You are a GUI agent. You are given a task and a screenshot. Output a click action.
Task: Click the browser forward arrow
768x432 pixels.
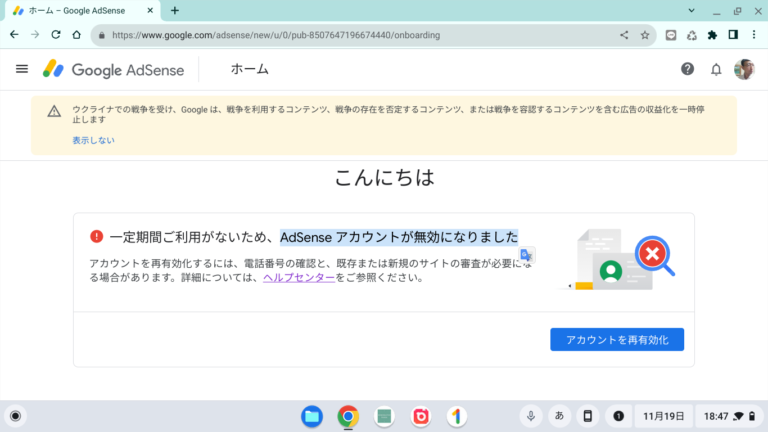tap(35, 35)
